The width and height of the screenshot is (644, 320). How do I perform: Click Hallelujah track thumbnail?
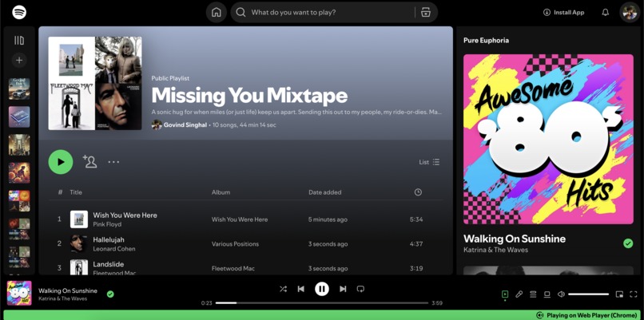pyautogui.click(x=79, y=243)
